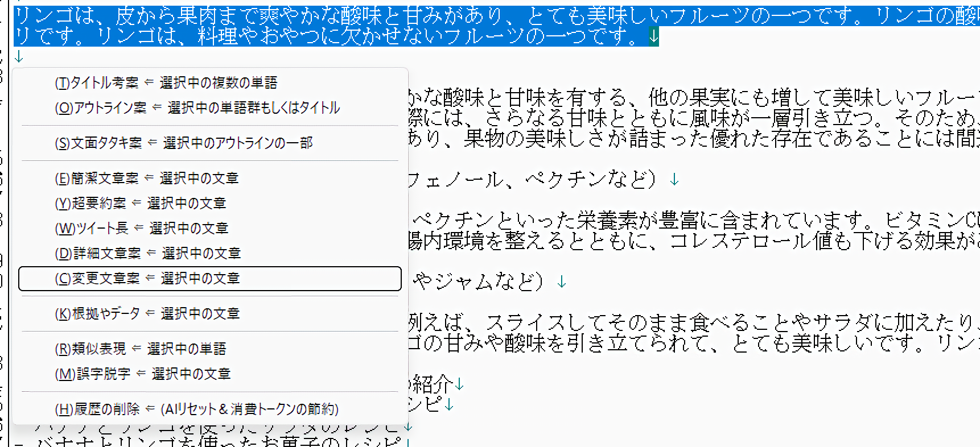Open 根拠やデータ for the selected text
This screenshot has width=980, height=447.
[147, 314]
